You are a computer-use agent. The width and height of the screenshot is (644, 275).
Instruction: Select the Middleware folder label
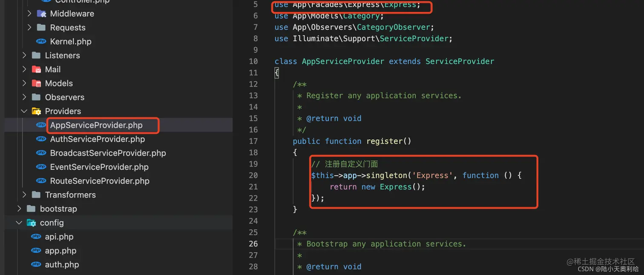[x=72, y=14]
